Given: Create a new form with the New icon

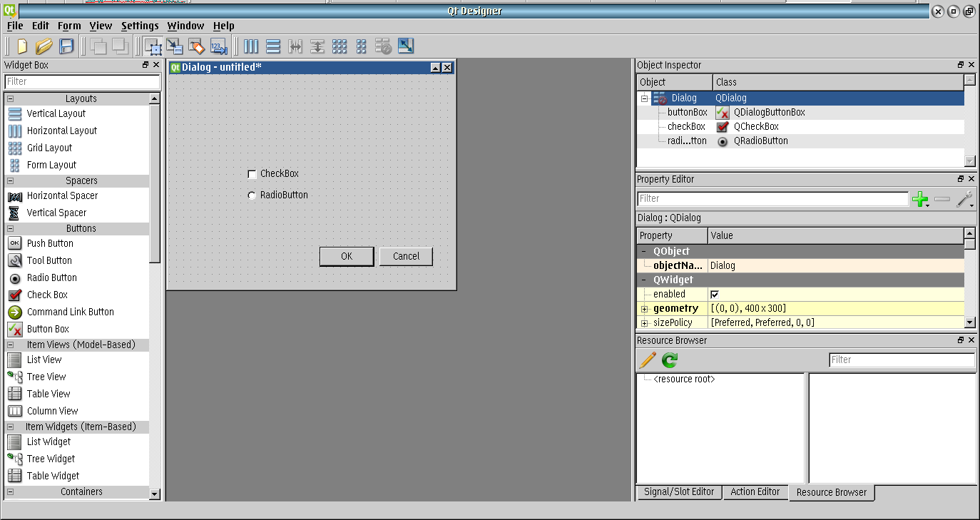Looking at the screenshot, I should coord(22,46).
